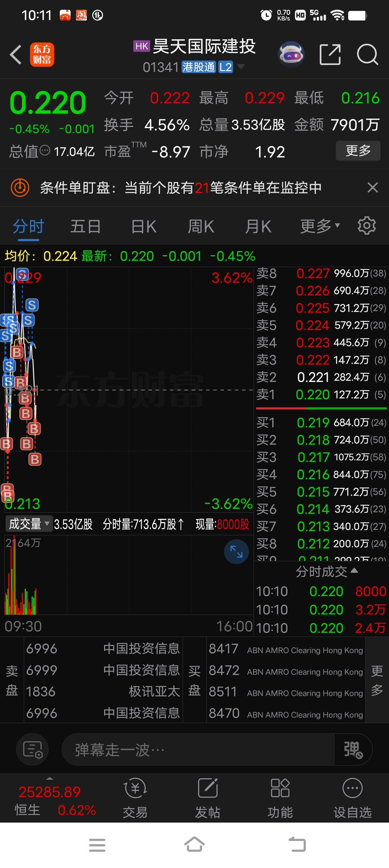The image size is (389, 868).
Task: Select the 分时 tab
Action: tap(28, 227)
